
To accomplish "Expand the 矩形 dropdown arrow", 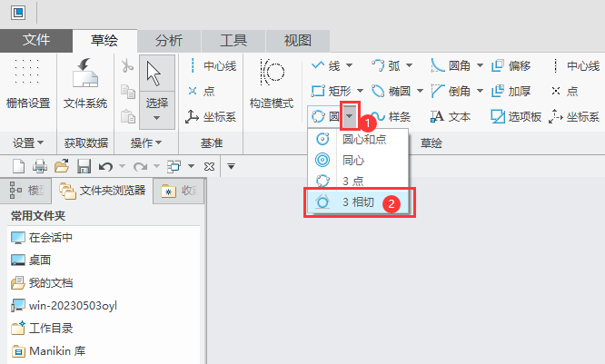I will (360, 92).
